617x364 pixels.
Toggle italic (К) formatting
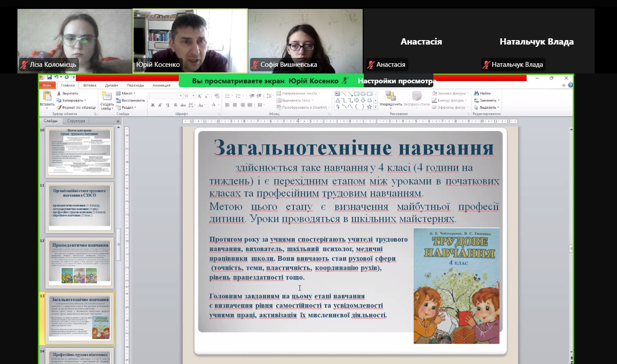160,105
